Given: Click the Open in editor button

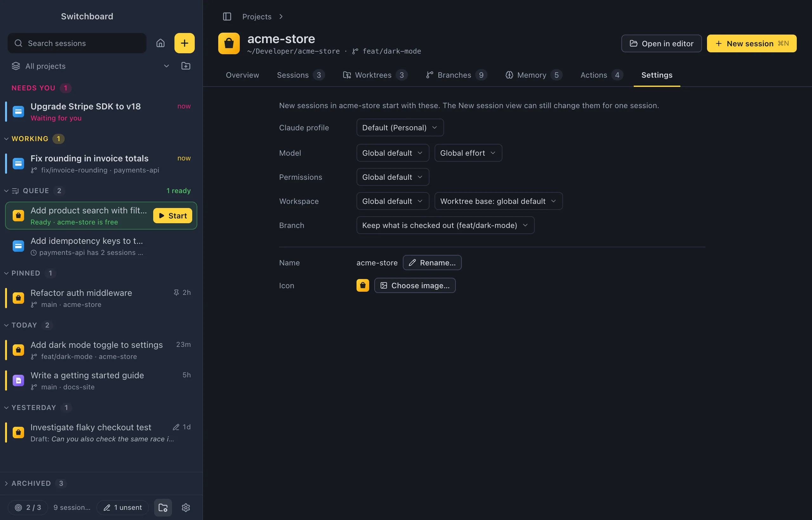Looking at the screenshot, I should tap(661, 43).
